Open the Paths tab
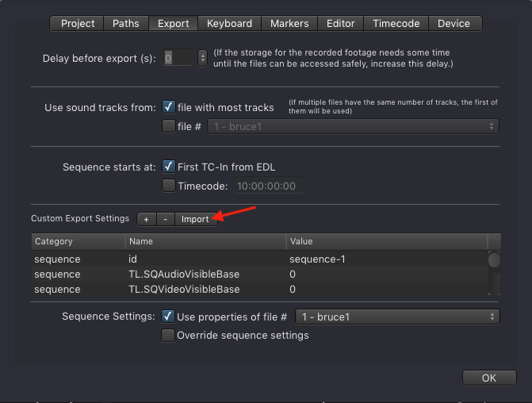Image resolution: width=532 pixels, height=403 pixels. pyautogui.click(x=126, y=24)
